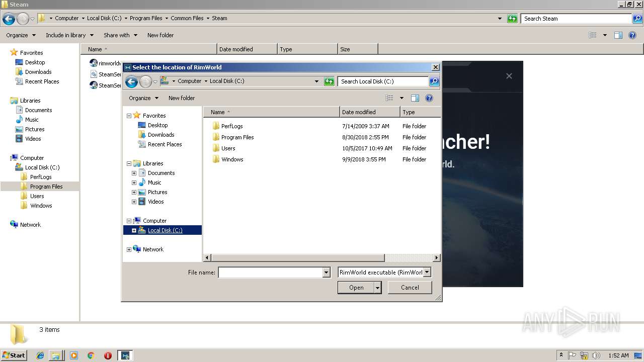
Task: Change view icon in the dialog toolbar
Action: pos(389,98)
